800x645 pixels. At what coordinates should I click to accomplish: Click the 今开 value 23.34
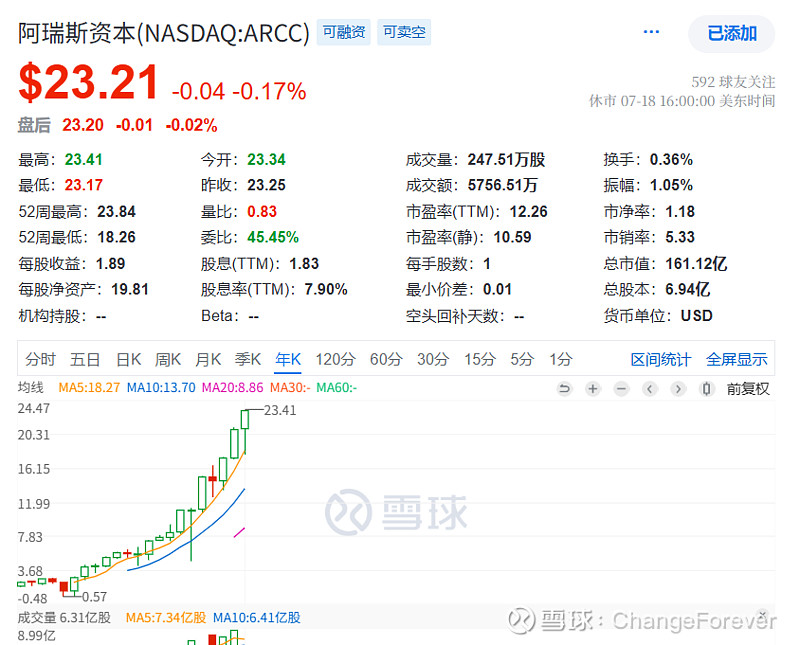tap(266, 160)
